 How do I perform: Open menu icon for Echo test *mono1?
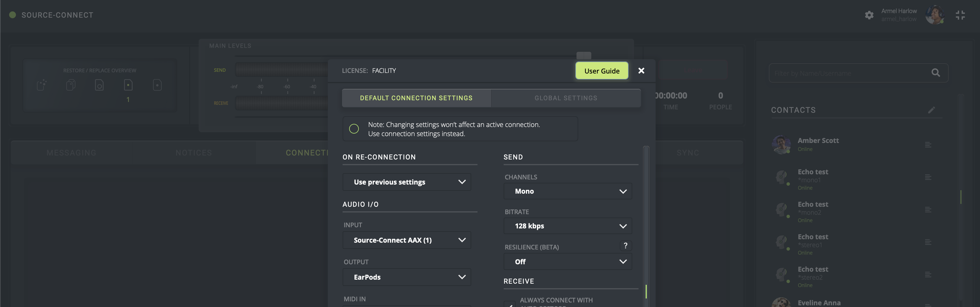coord(928,177)
